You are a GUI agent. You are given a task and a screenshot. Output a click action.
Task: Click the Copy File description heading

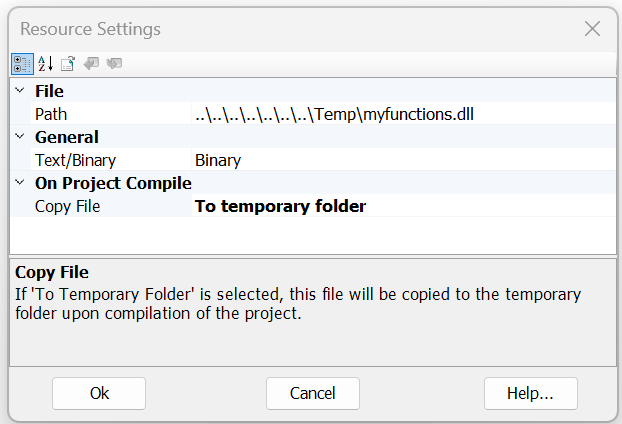pos(52,273)
